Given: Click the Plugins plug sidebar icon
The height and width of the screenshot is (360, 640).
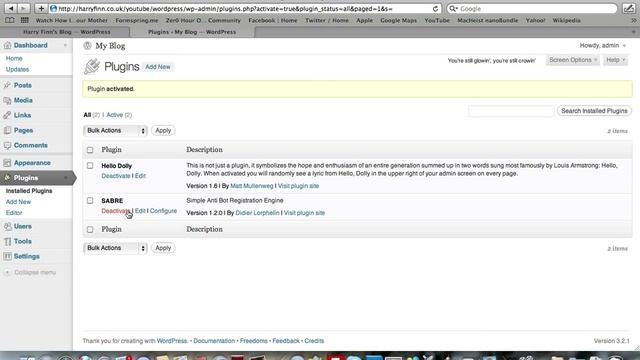Looking at the screenshot, I should (x=7, y=178).
